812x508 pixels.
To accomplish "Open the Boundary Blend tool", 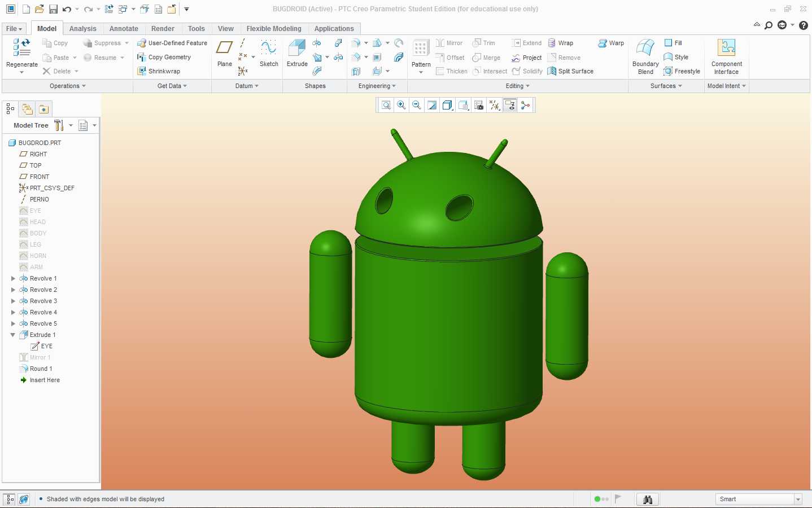I will [645, 56].
